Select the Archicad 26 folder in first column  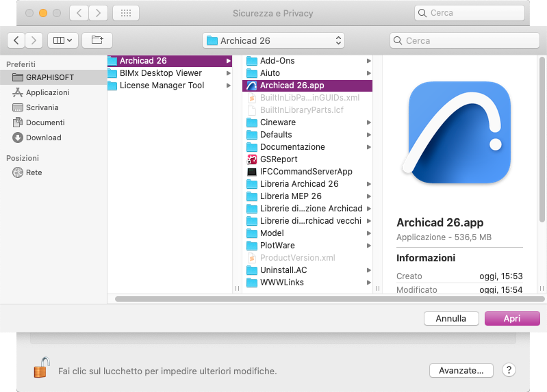(x=170, y=61)
